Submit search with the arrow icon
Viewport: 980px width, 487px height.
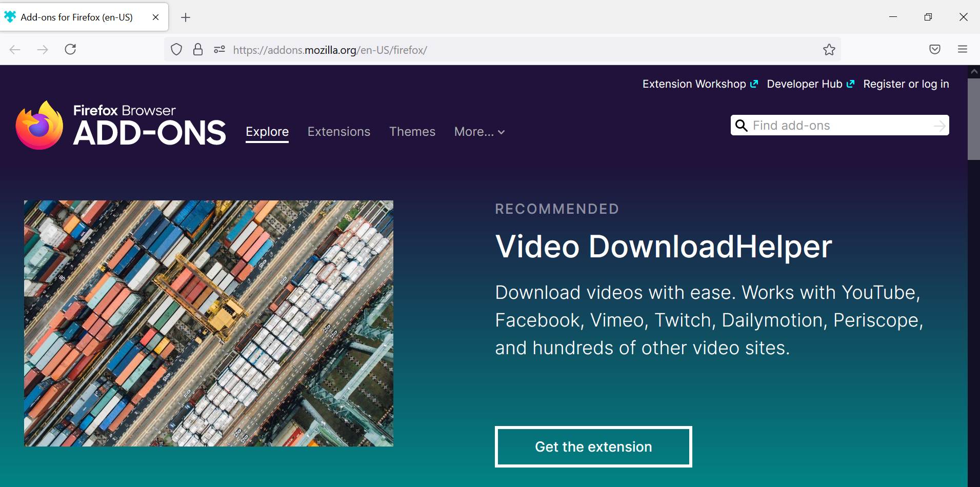click(939, 126)
